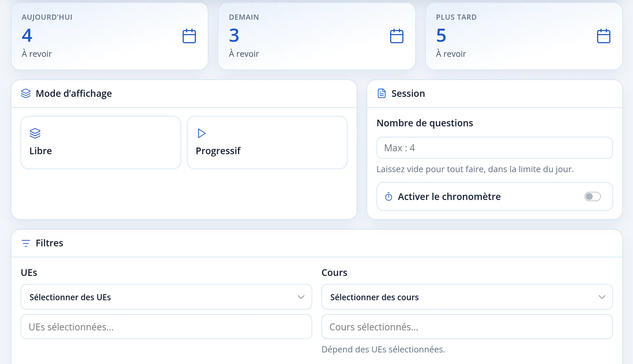Open the Aujourd'hui card with 4 à revoir
The image size is (633, 364).
(x=110, y=36)
